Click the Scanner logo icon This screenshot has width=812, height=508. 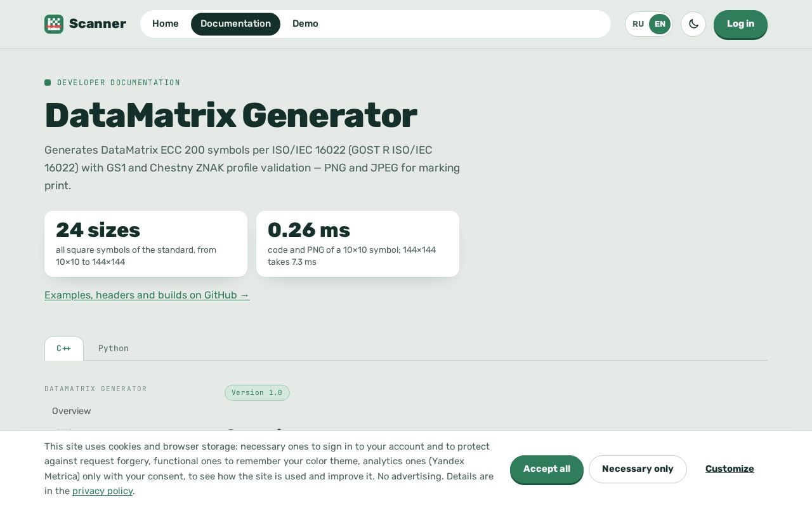[54, 24]
